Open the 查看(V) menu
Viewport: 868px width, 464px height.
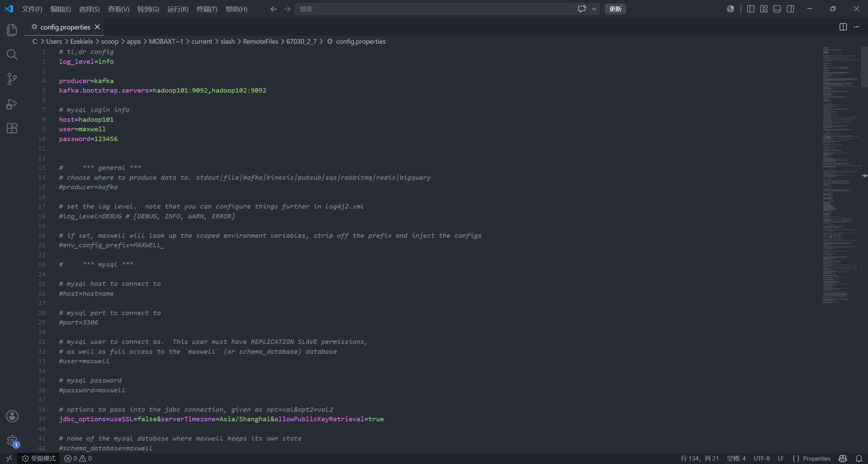118,9
